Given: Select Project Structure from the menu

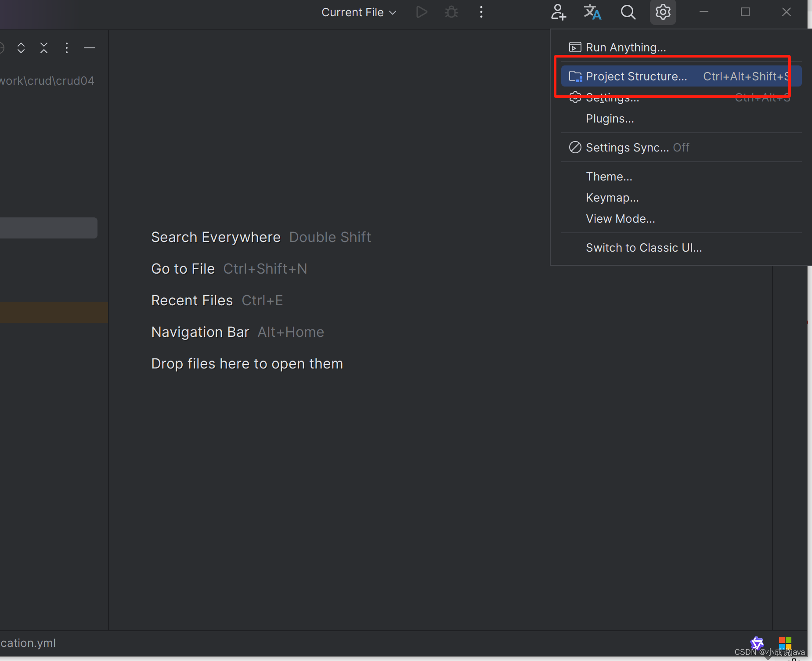Looking at the screenshot, I should click(636, 76).
